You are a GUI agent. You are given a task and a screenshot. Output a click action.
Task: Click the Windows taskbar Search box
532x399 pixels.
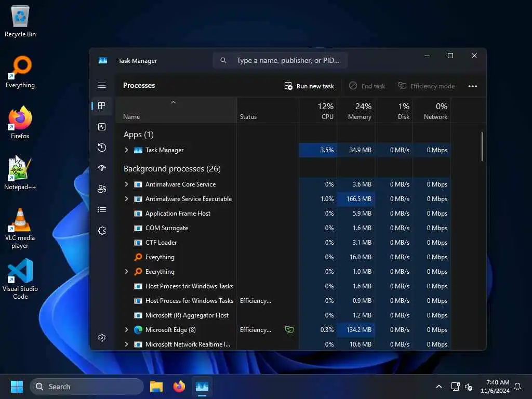(87, 387)
